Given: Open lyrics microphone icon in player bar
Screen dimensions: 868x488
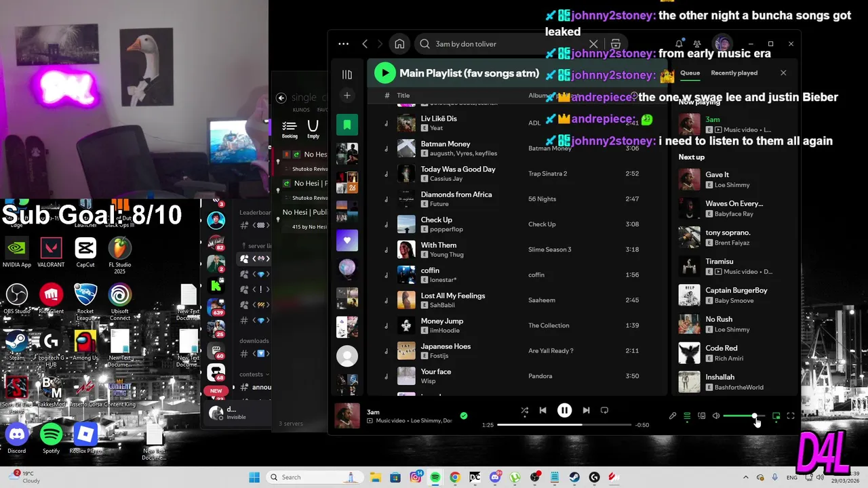Looking at the screenshot, I should (x=673, y=416).
